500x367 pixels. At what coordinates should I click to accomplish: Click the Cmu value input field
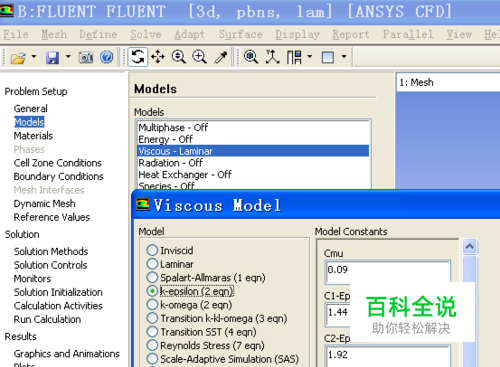(x=388, y=271)
